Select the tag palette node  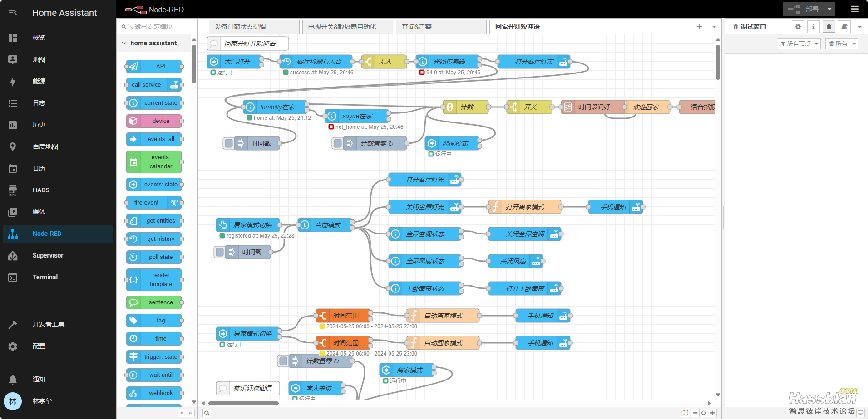tap(154, 320)
